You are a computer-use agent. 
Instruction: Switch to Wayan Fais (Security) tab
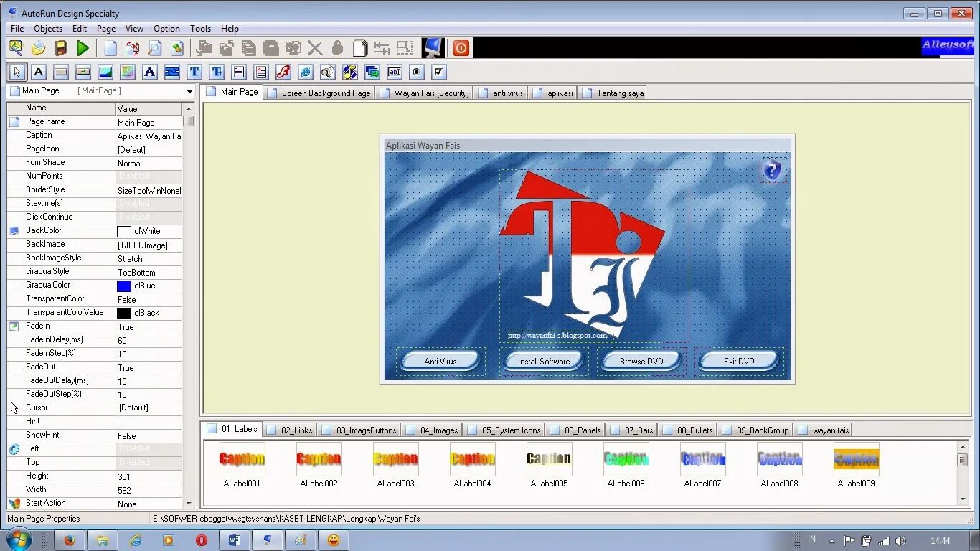[x=424, y=93]
